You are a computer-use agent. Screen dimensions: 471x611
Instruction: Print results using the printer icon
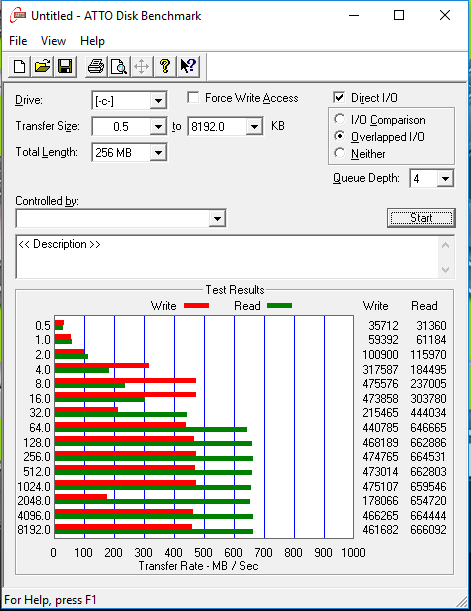[x=95, y=67]
